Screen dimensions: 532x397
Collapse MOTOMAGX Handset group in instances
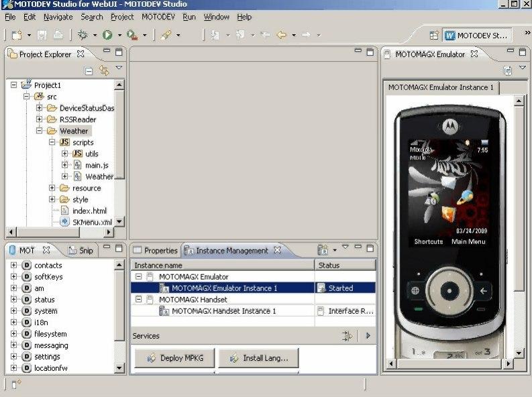pyautogui.click(x=138, y=299)
